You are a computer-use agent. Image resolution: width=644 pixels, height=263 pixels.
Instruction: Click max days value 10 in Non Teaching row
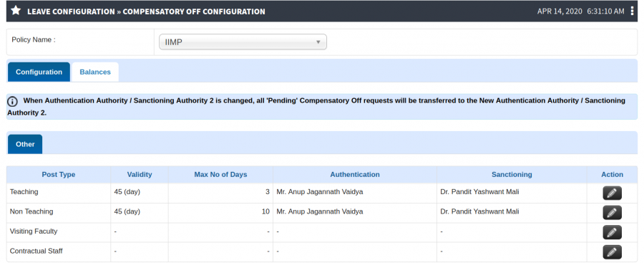tap(265, 211)
